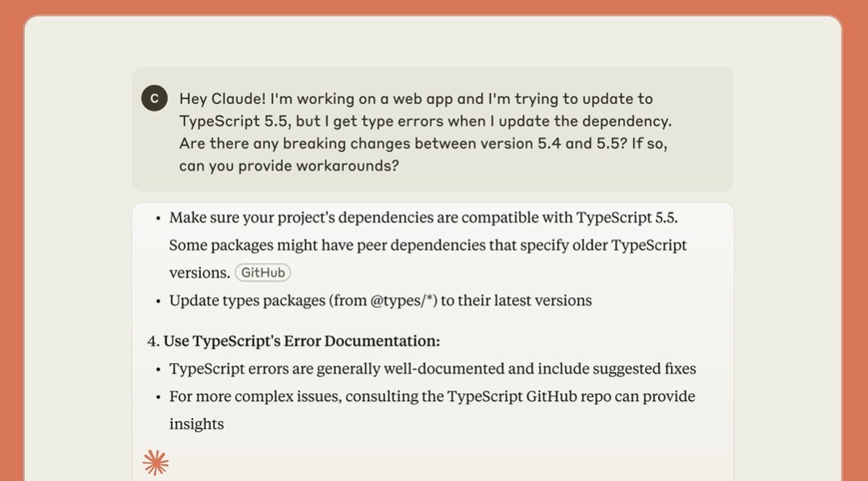The height and width of the screenshot is (481, 868).
Task: Click the bullet starting "For more complex issues"
Action: (432, 396)
